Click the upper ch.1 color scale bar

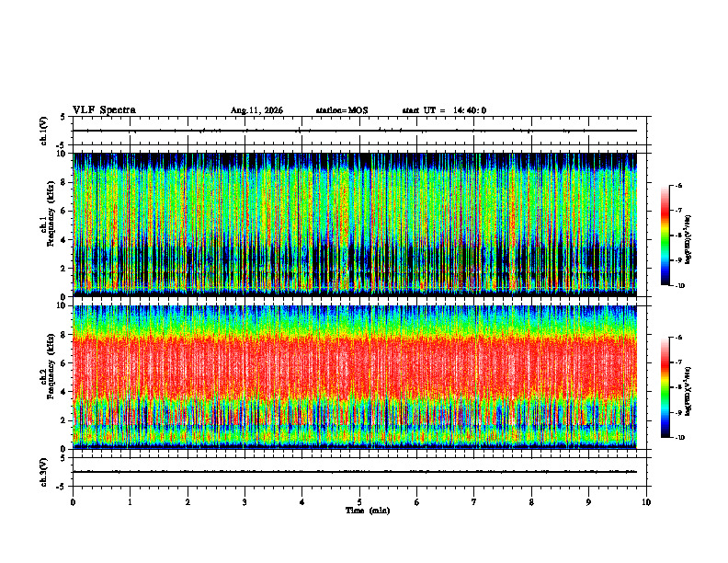coord(665,236)
